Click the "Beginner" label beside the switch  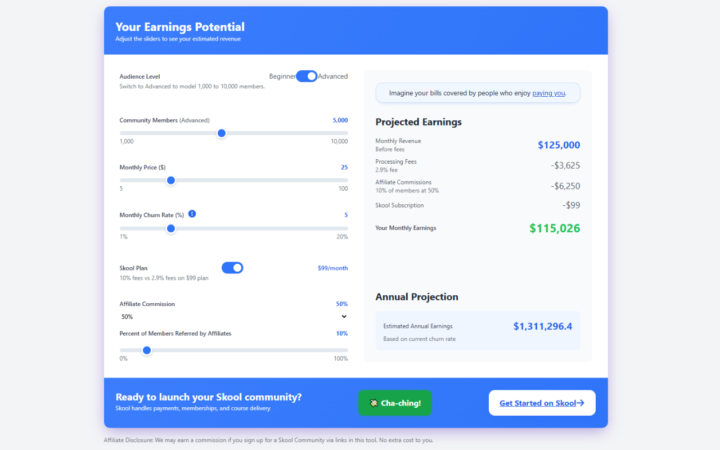tap(282, 76)
